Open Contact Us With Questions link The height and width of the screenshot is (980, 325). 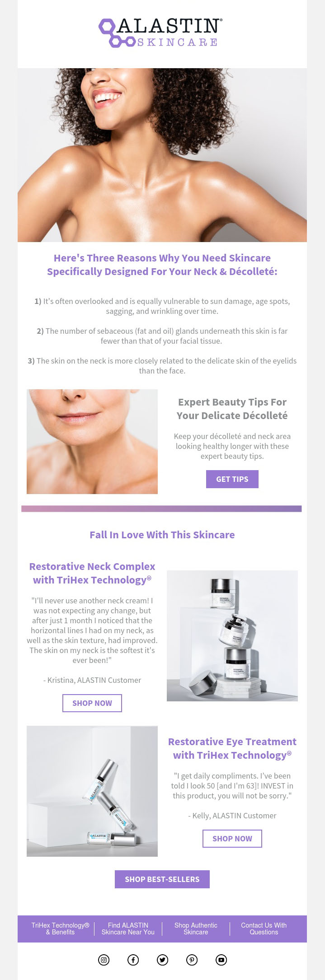[264, 929]
